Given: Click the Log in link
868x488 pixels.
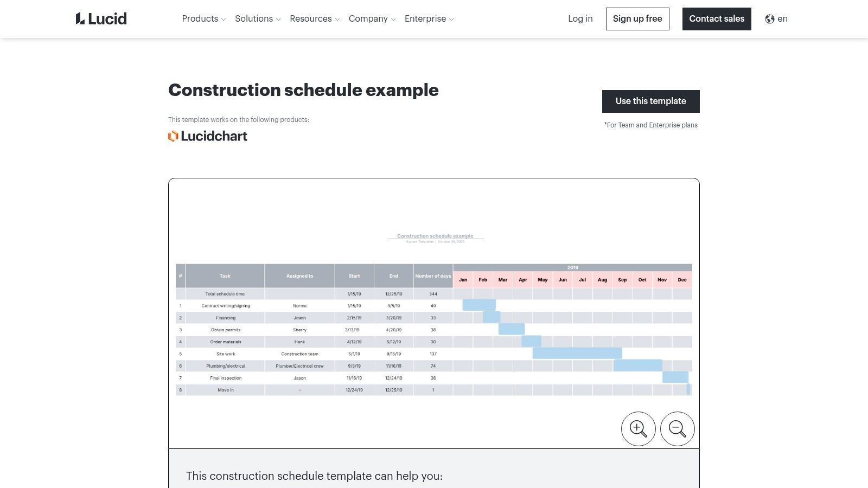Looking at the screenshot, I should click(x=580, y=19).
